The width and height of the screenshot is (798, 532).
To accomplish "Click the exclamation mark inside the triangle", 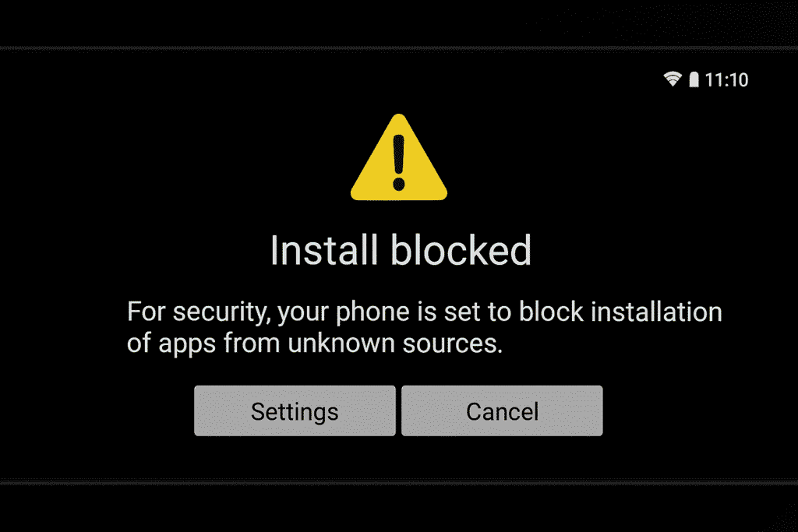I will pyautogui.click(x=399, y=162).
